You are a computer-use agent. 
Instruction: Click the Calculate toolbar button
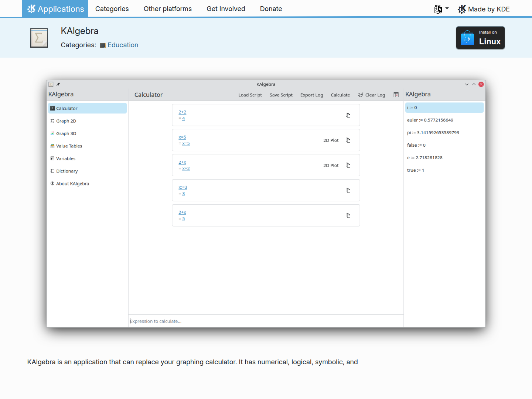click(340, 95)
